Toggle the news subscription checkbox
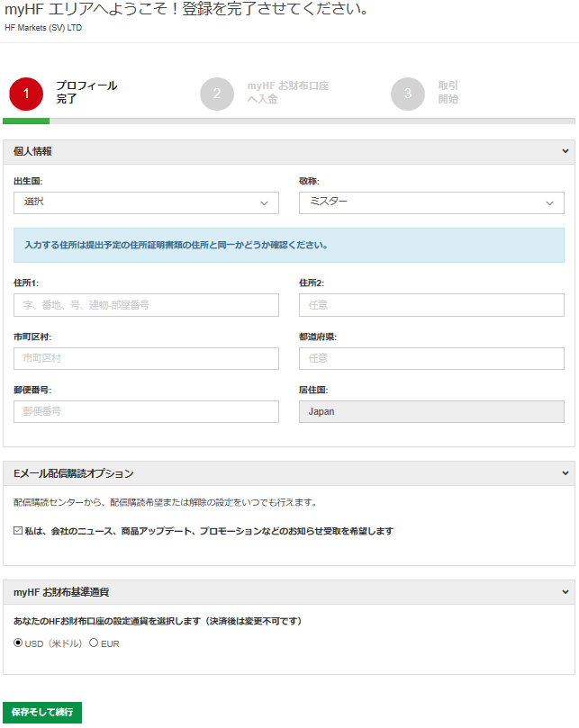 19,531
